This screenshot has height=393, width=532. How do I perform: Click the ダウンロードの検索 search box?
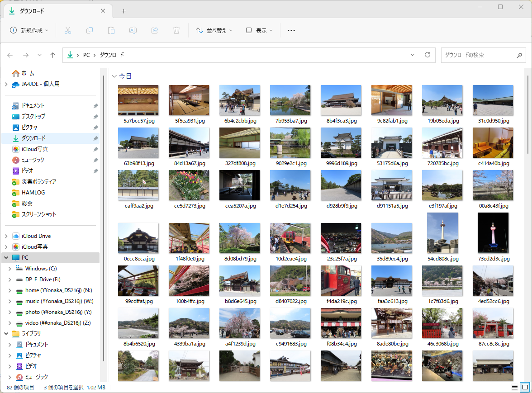[478, 55]
